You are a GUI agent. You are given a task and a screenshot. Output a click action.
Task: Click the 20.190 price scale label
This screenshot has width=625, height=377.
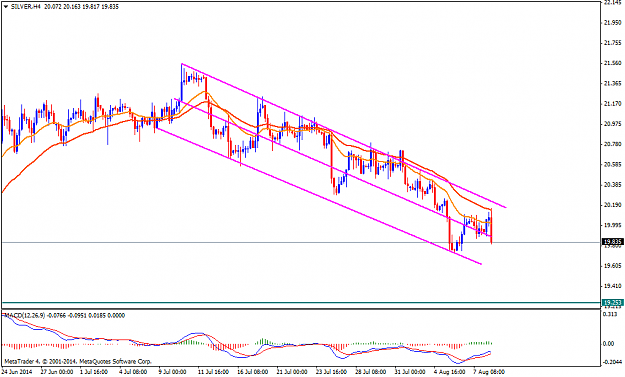(613, 205)
